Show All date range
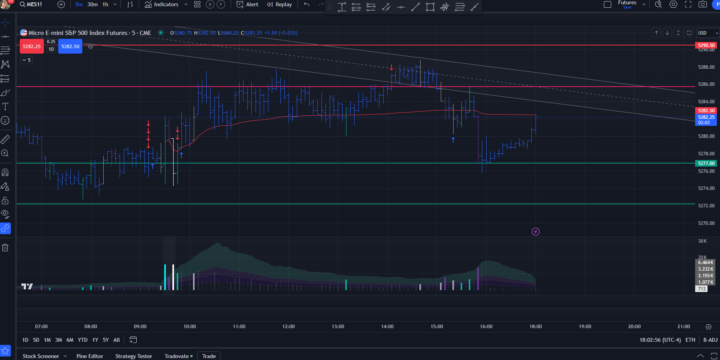 (x=116, y=340)
